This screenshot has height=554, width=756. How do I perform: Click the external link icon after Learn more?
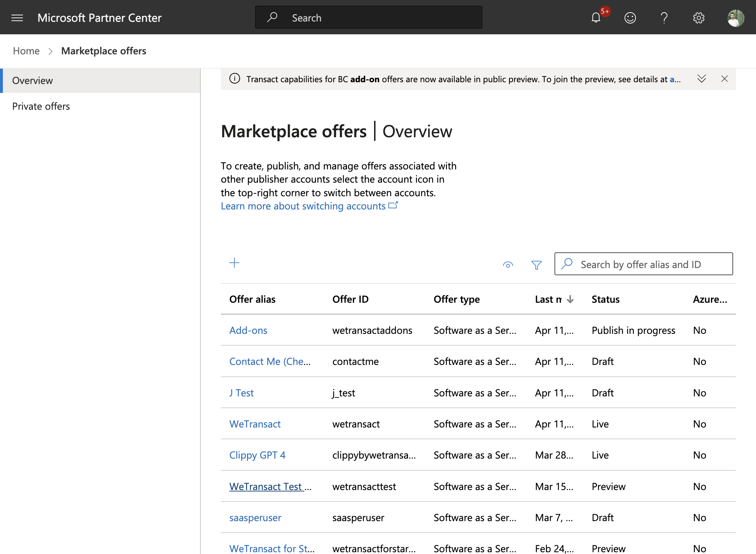(393, 205)
